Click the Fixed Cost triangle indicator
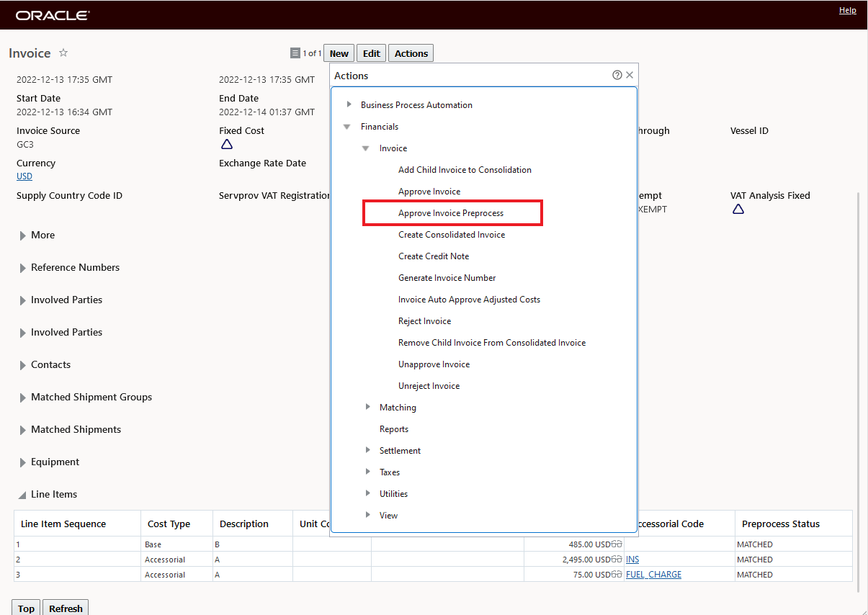The height and width of the screenshot is (615, 868). pos(227,145)
